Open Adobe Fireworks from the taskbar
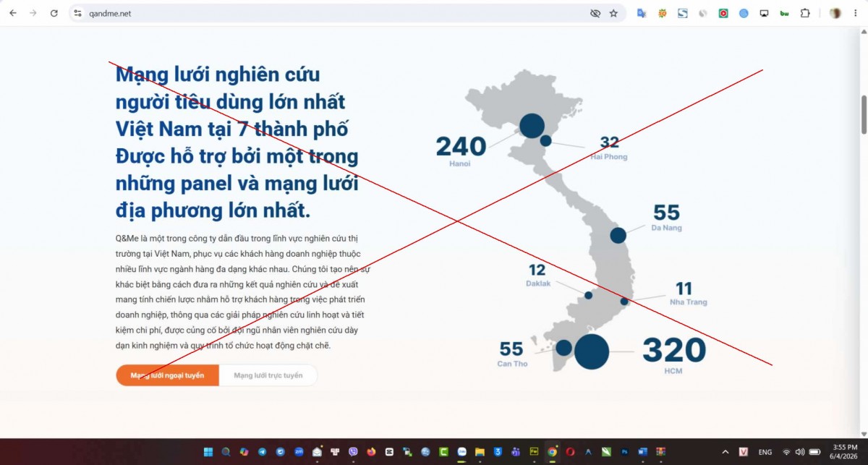 coord(534,452)
